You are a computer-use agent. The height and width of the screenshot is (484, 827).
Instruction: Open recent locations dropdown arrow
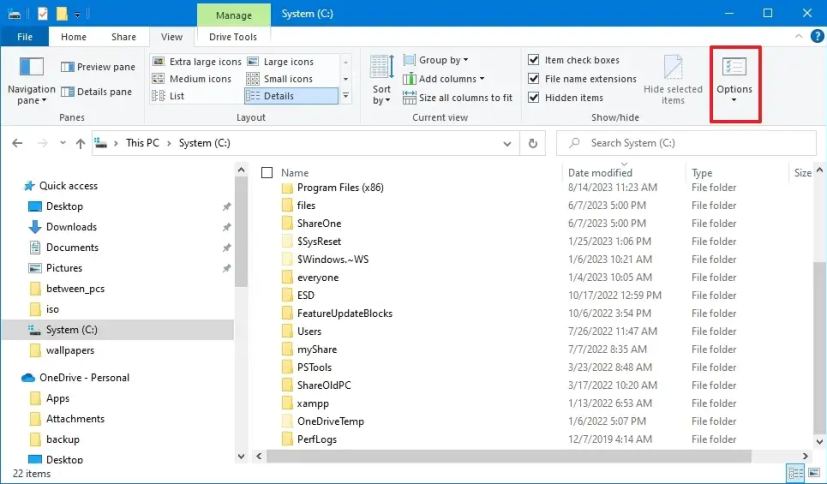[x=63, y=143]
